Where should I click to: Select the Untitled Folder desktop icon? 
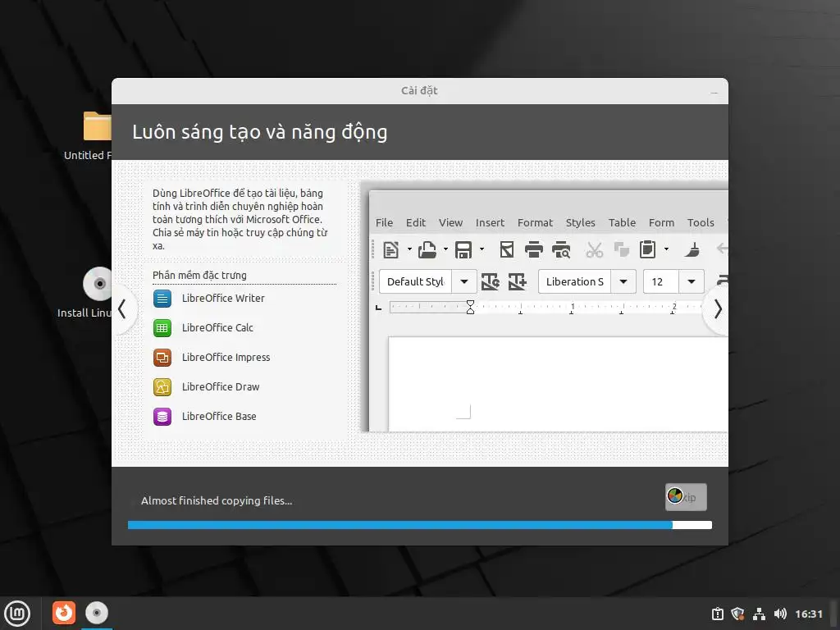(x=97, y=126)
